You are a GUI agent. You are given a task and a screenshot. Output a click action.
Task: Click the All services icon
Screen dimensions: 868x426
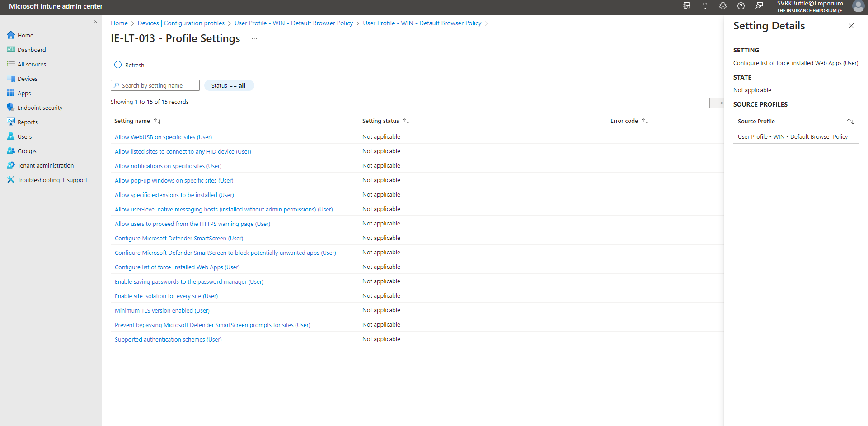tap(11, 64)
